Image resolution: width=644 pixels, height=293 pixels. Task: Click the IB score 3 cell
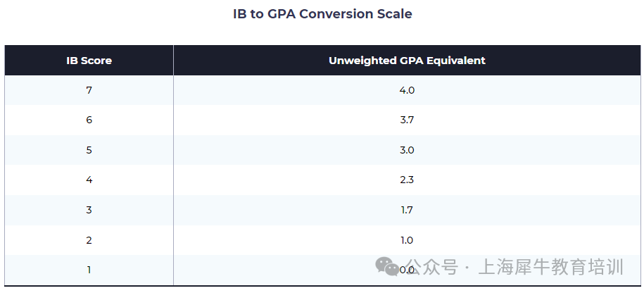click(x=89, y=210)
